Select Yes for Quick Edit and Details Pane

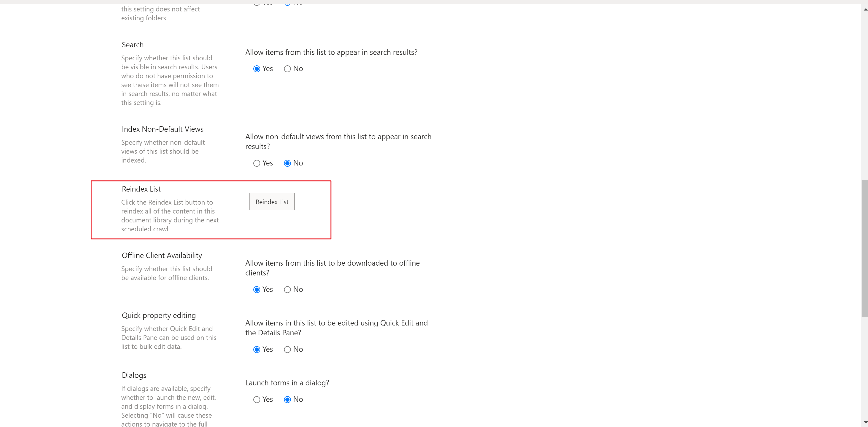point(257,350)
